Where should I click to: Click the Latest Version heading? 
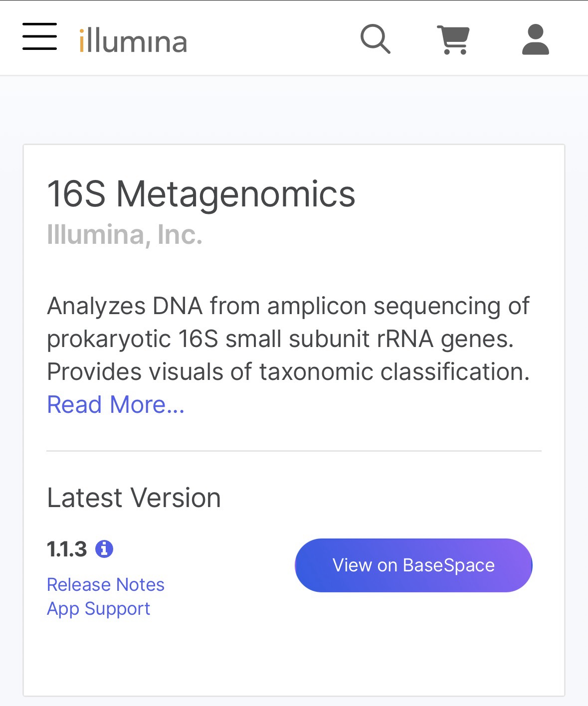pyautogui.click(x=134, y=498)
